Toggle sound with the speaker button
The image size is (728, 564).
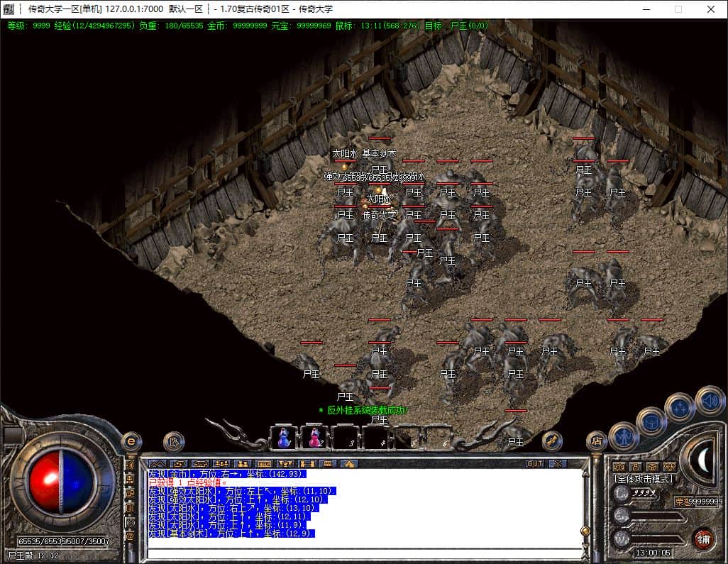pos(710,400)
